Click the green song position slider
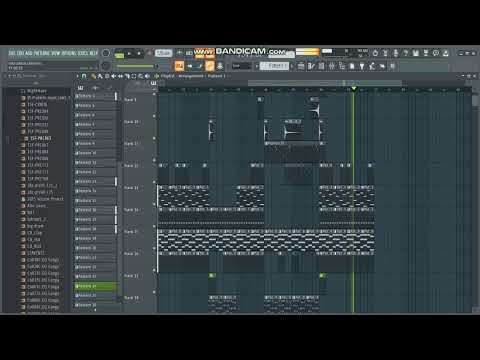 [x=137, y=66]
